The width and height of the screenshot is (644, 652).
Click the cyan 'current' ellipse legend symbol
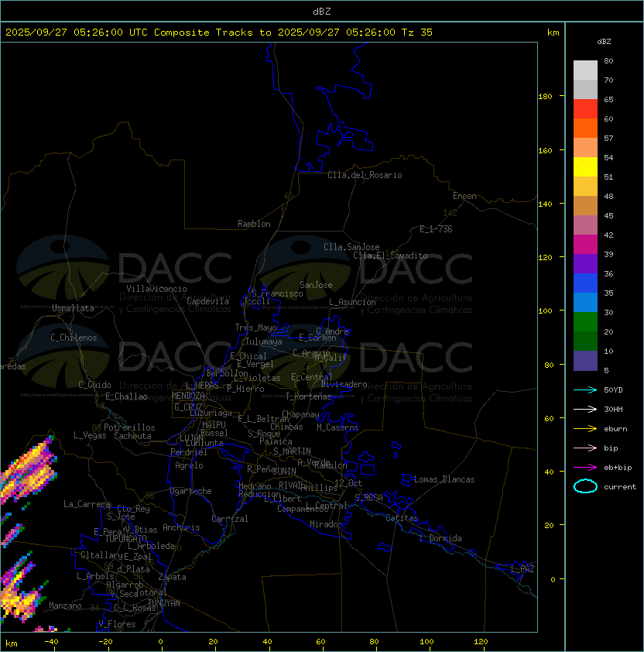coord(585,486)
